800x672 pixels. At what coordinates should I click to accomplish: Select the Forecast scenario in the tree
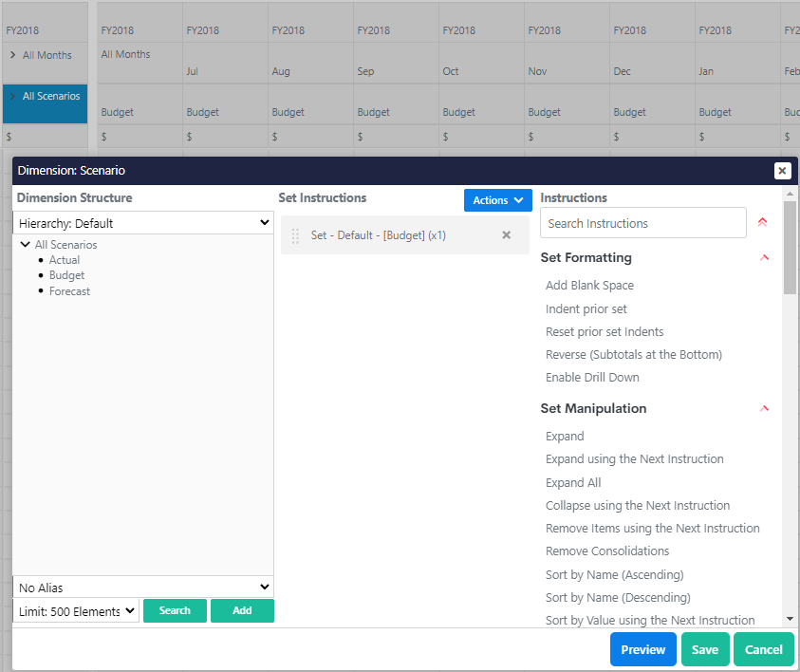69,291
